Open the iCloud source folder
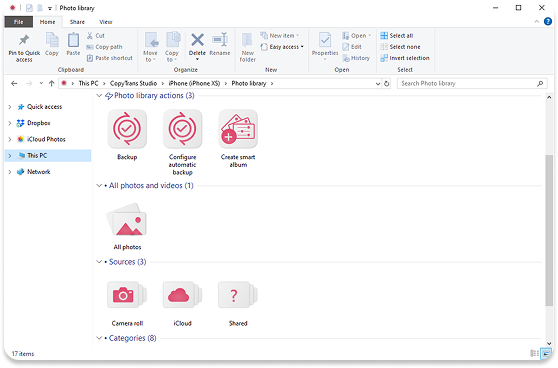Viewport: 558px width, 368px height. coord(183,295)
